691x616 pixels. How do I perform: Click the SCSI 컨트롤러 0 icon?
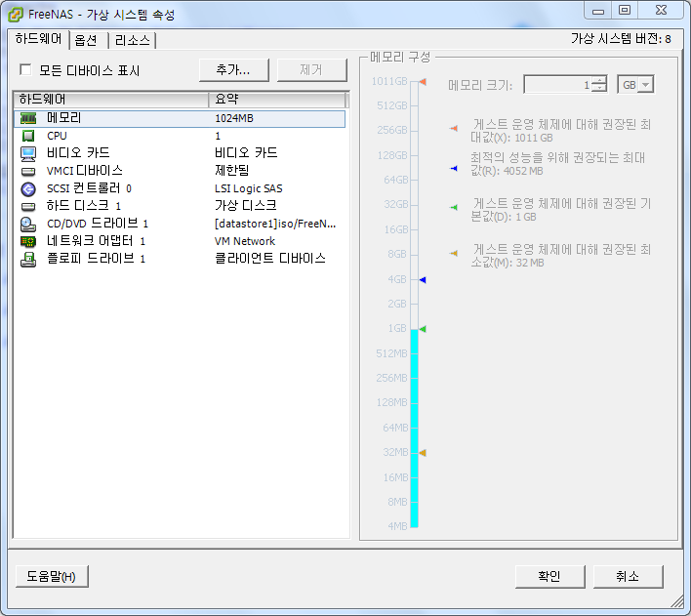pyautogui.click(x=28, y=188)
